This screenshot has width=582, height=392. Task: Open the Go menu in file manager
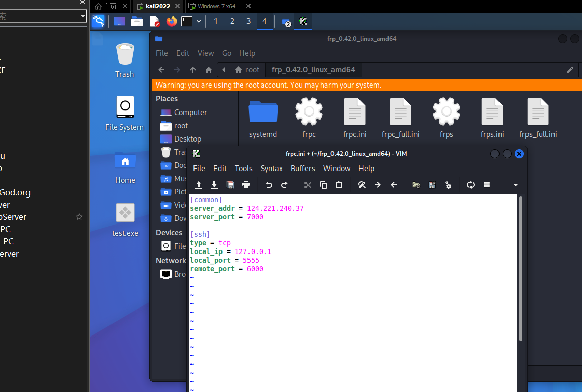[x=227, y=53]
